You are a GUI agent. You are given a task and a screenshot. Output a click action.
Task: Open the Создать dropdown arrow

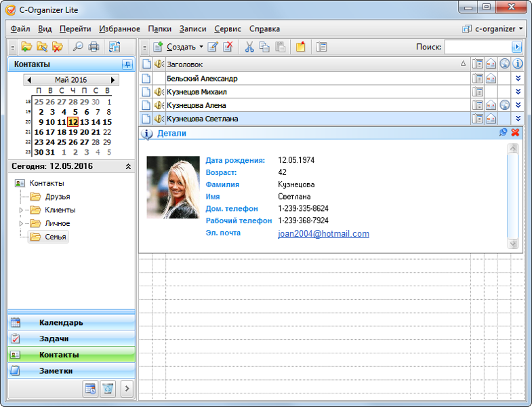201,47
